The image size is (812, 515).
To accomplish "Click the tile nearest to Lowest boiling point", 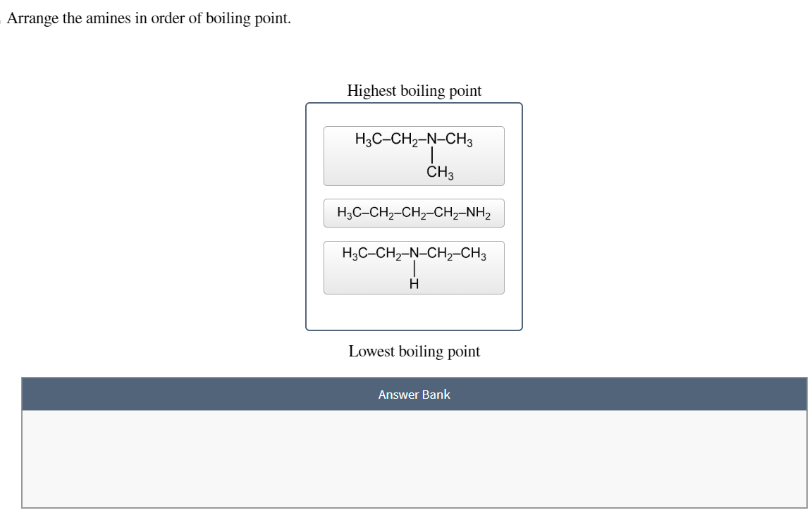I will coord(414,267).
